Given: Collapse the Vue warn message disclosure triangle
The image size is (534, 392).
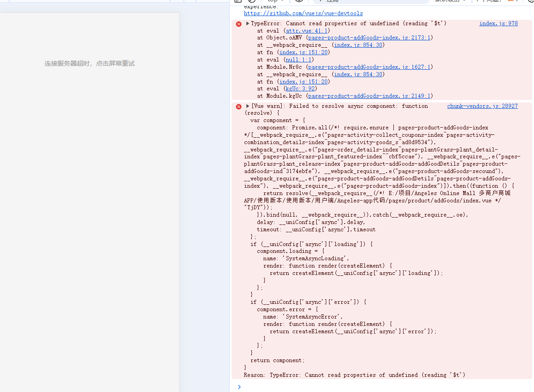Looking at the screenshot, I should tap(248, 106).
